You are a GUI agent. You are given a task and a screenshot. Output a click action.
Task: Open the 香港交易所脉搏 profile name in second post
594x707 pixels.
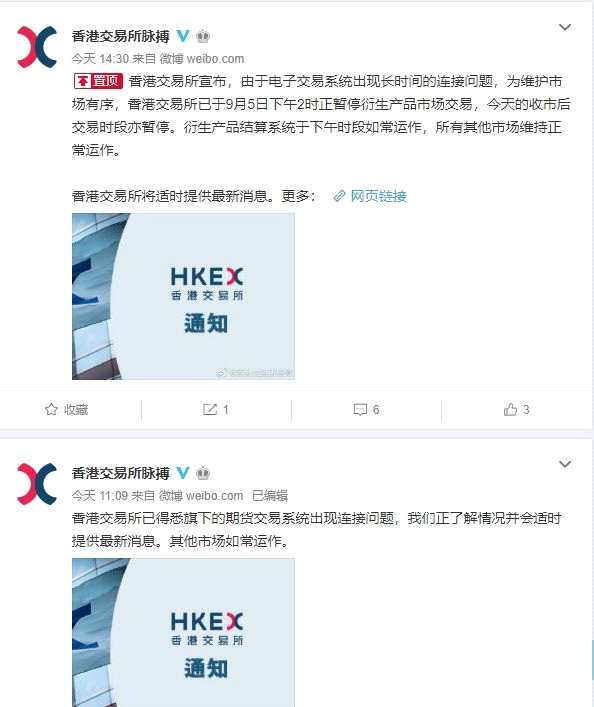pyautogui.click(x=120, y=473)
